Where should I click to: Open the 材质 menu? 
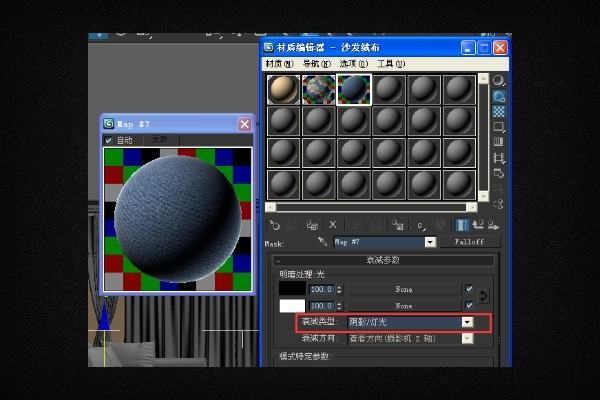[x=276, y=64]
